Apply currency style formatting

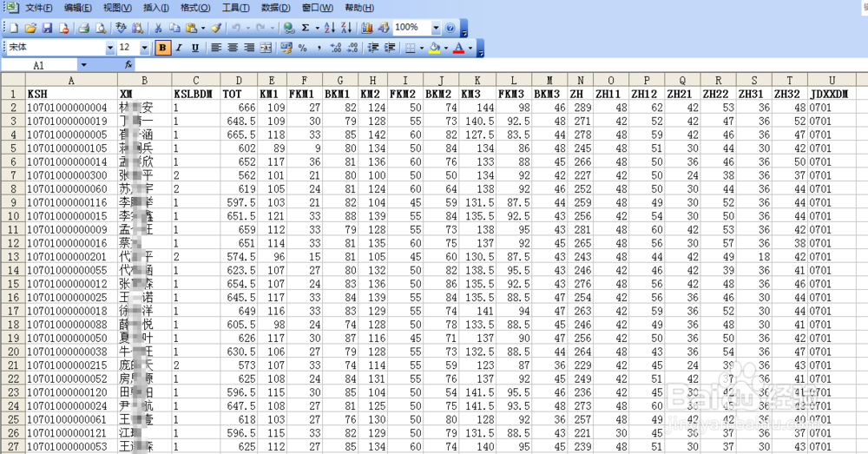[286, 48]
